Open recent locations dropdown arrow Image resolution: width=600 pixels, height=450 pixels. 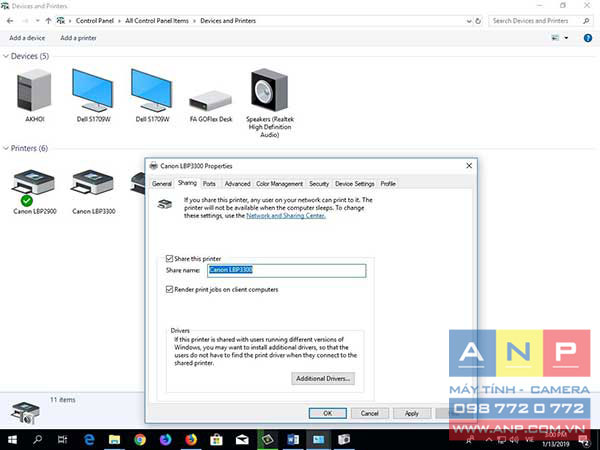click(x=38, y=21)
